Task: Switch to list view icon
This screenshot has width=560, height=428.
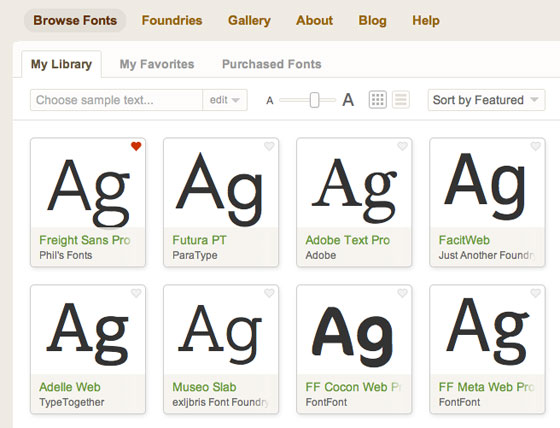Action: pyautogui.click(x=401, y=100)
